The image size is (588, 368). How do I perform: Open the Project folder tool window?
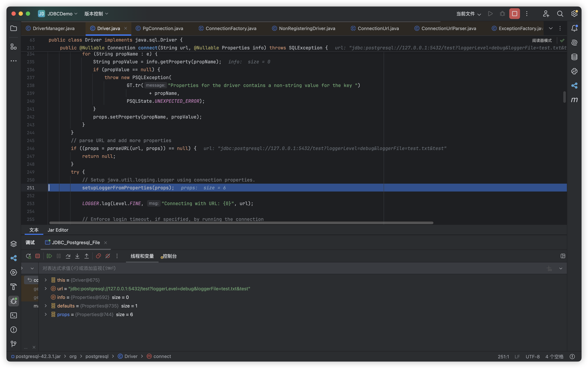coord(14,28)
